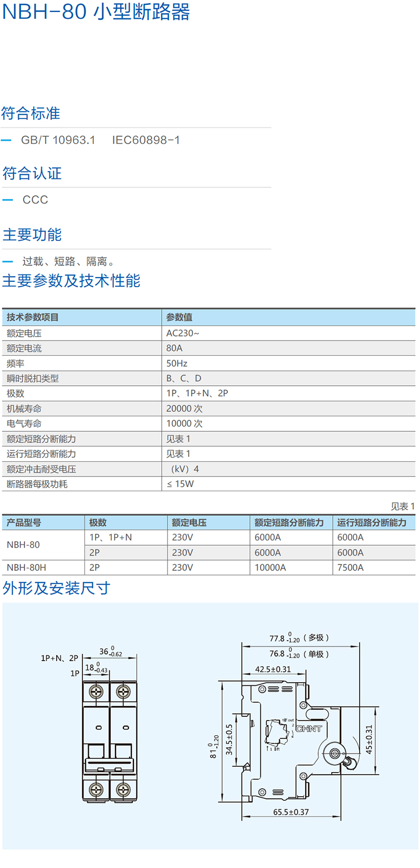
Task: Click the vertical dimension "45±0.31"
Action: [369, 740]
